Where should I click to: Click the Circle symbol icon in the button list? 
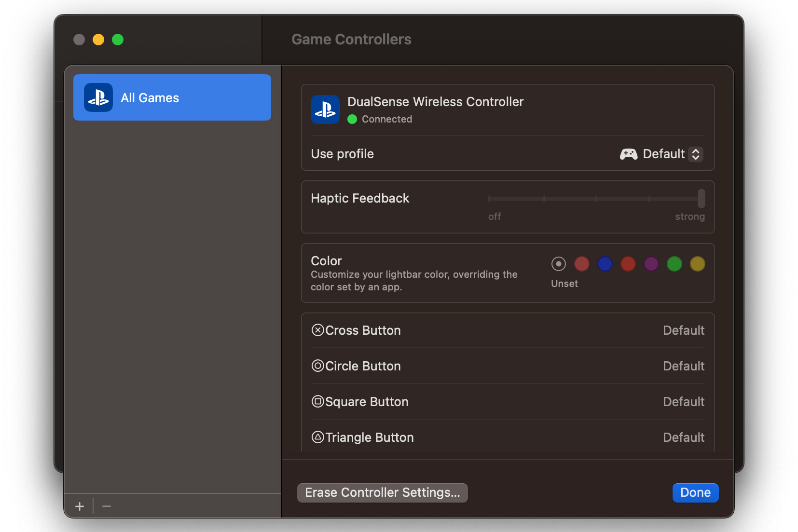pos(318,366)
